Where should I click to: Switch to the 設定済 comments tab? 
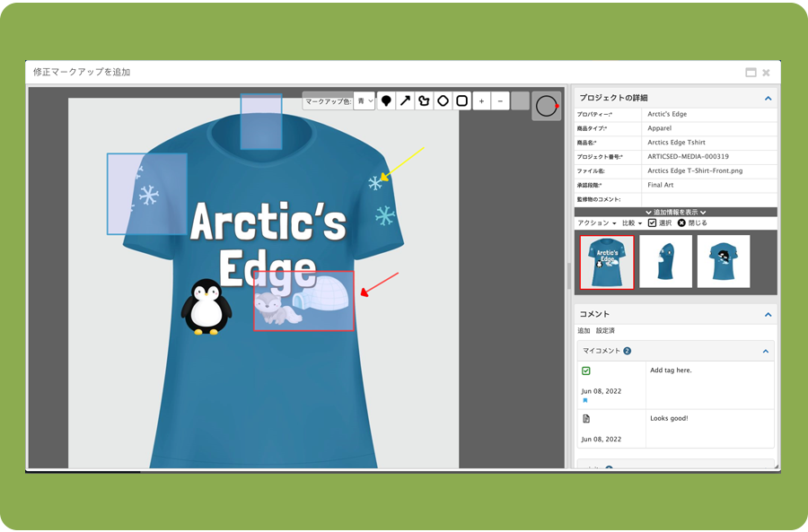pos(605,331)
